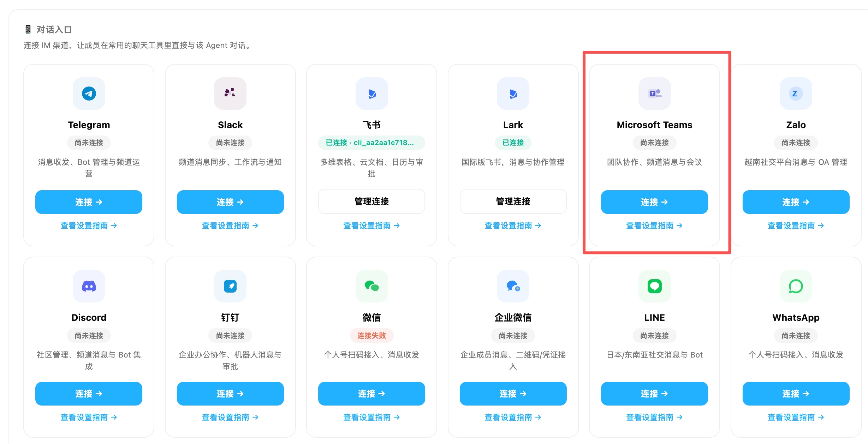The height and width of the screenshot is (444, 868).
Task: Click the Lark app icon
Action: (513, 94)
